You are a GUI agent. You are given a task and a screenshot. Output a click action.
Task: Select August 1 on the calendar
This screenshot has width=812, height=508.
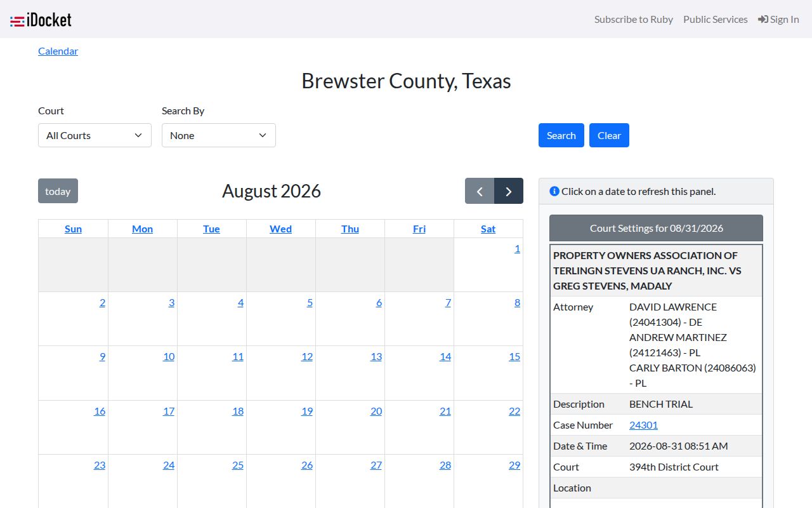(517, 248)
